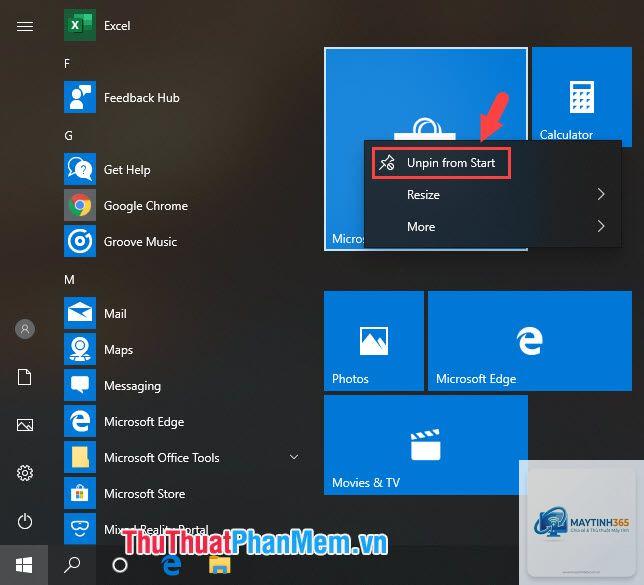Open the Messaging app icon

[80, 385]
